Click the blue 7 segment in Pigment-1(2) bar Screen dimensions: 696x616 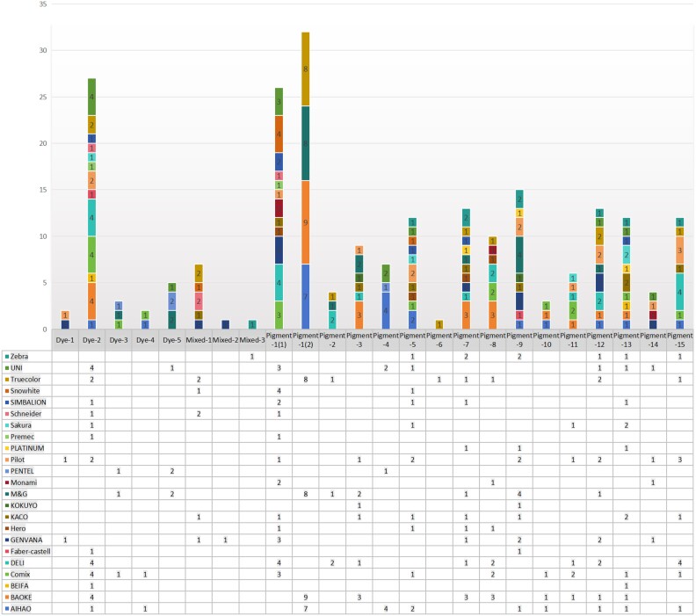[306, 297]
